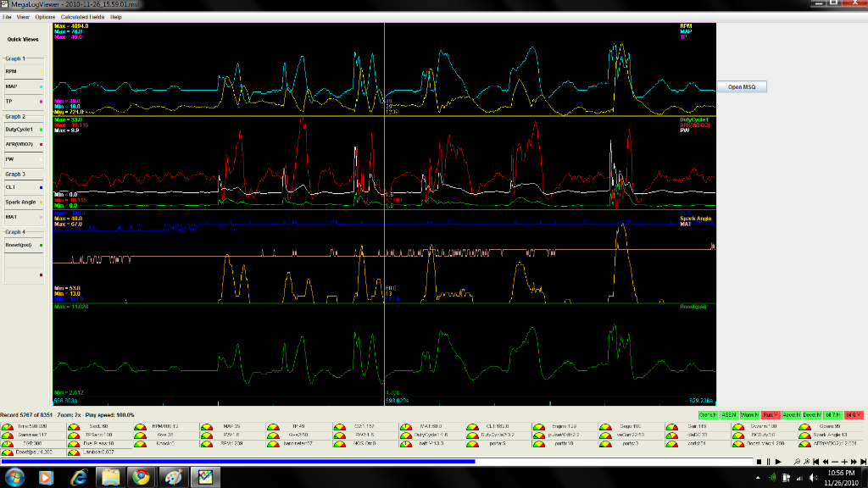Show hidden icons via system tray chevron
Screen dimensions: 868x488
tap(759, 477)
